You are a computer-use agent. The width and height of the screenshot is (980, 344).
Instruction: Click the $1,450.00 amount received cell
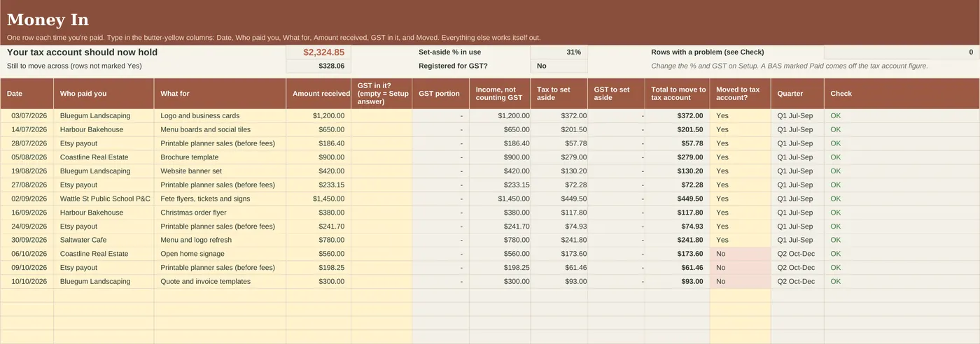coord(318,199)
